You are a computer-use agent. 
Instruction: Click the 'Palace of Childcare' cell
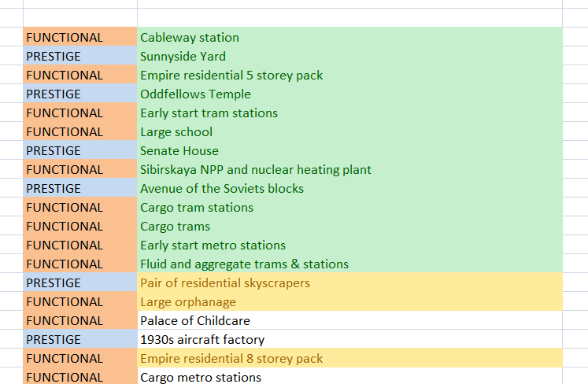195,321
